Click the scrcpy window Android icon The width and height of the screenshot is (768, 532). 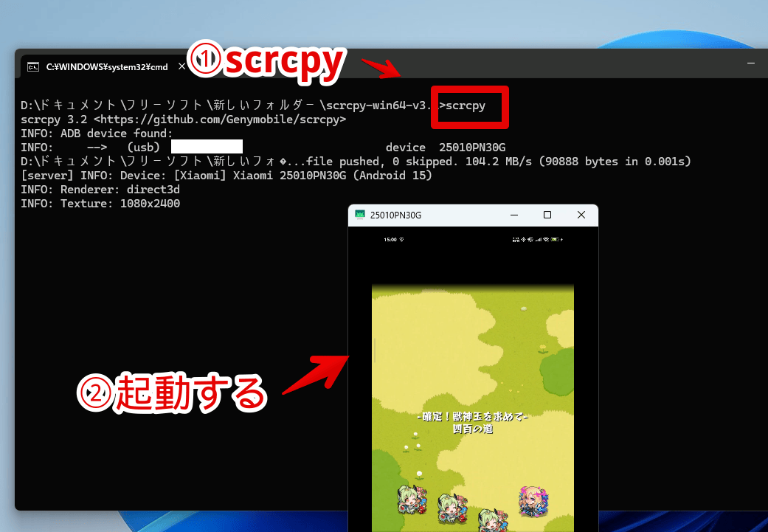(x=360, y=215)
